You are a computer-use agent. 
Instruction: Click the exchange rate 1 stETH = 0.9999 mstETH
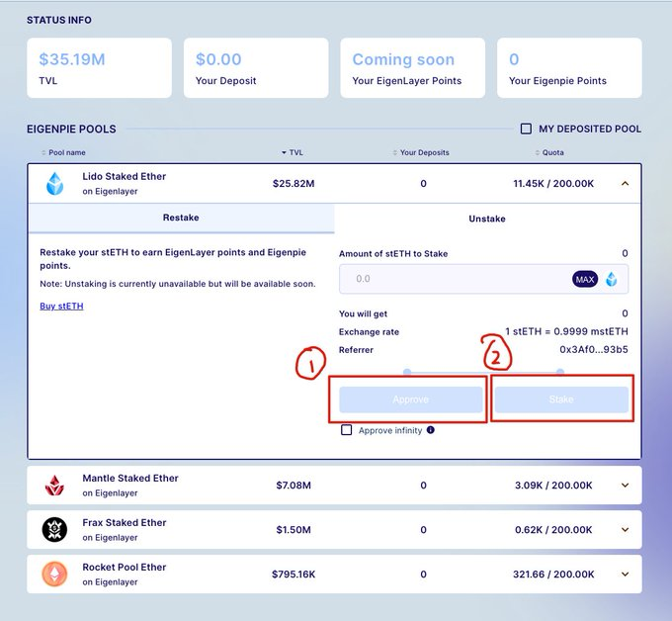click(x=566, y=331)
